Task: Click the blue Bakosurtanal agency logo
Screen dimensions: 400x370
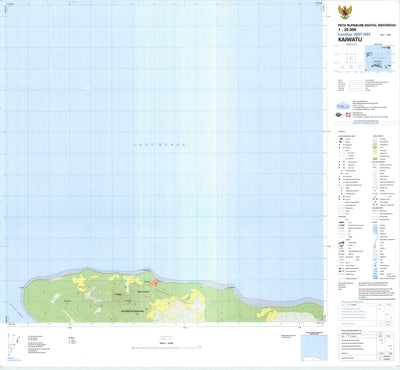Action: point(342,106)
